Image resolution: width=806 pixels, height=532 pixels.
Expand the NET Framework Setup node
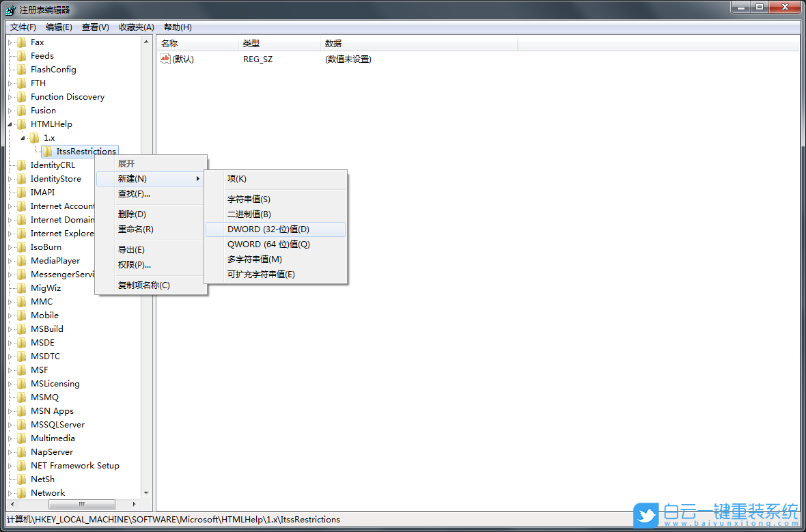click(x=9, y=465)
